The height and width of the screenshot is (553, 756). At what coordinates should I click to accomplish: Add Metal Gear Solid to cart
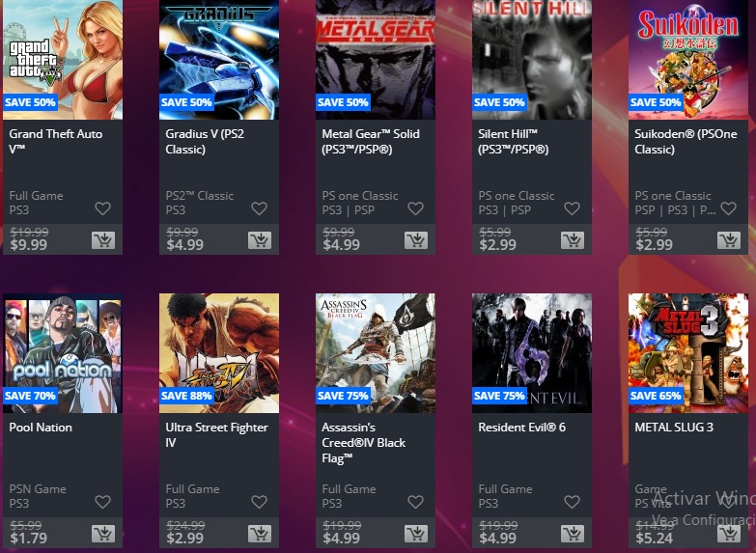coord(416,239)
